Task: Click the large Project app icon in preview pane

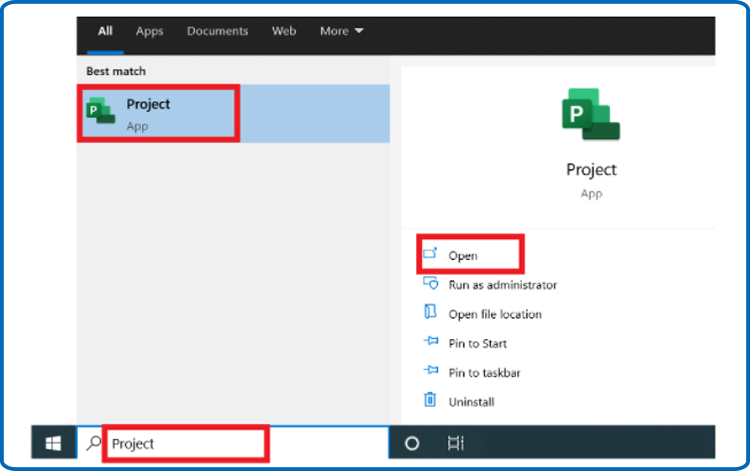Action: 591,114
